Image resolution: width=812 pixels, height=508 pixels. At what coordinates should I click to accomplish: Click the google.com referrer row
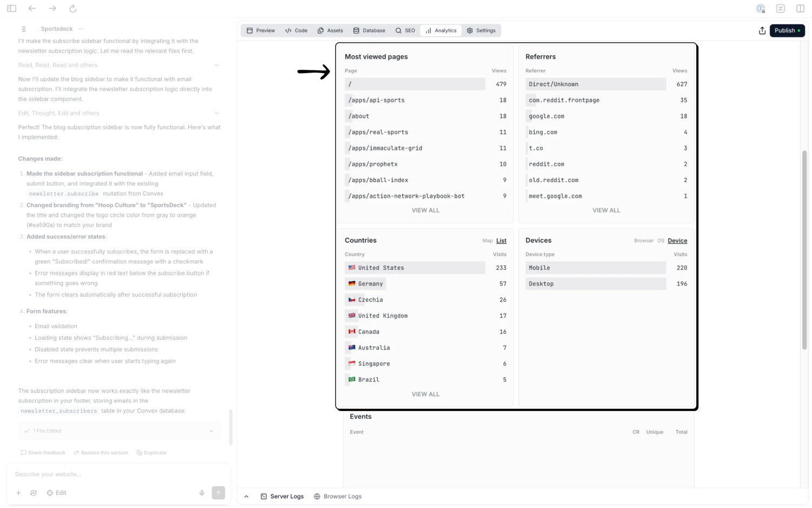pyautogui.click(x=606, y=116)
